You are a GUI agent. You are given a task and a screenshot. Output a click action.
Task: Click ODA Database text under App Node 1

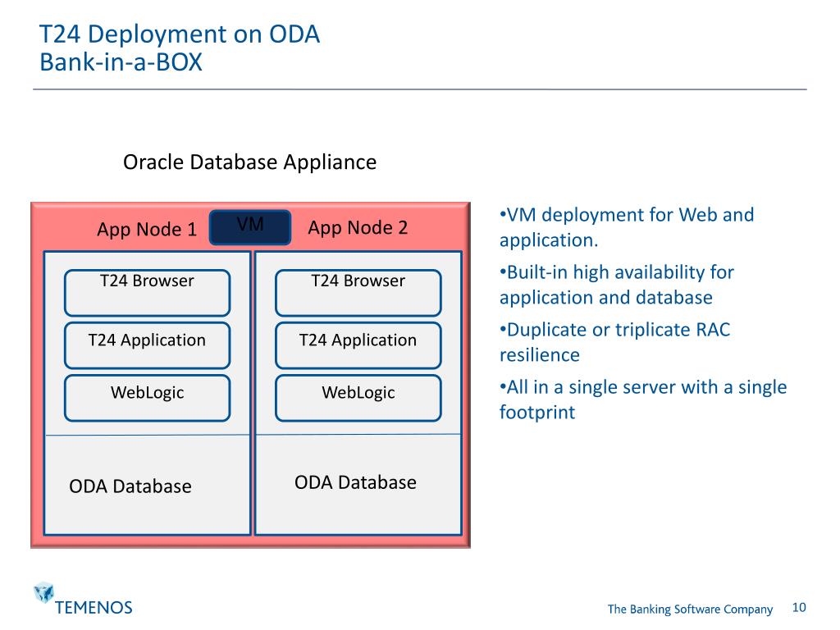130,486
